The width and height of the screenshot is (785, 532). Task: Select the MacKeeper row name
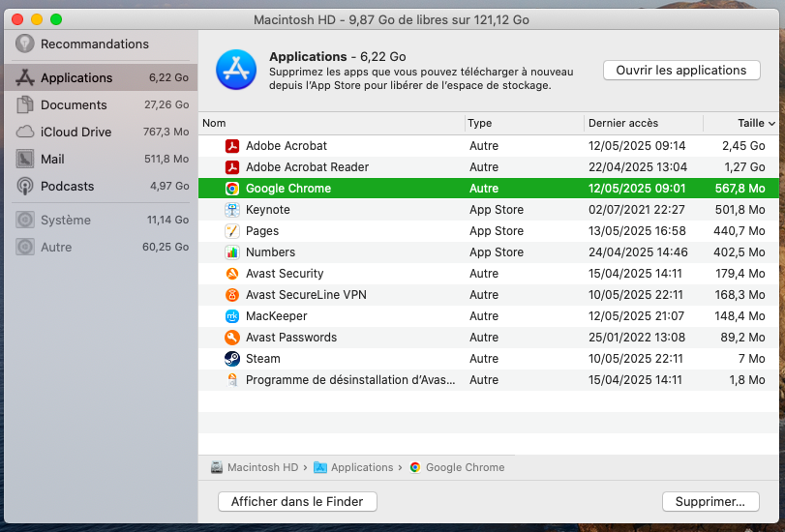tap(277, 316)
